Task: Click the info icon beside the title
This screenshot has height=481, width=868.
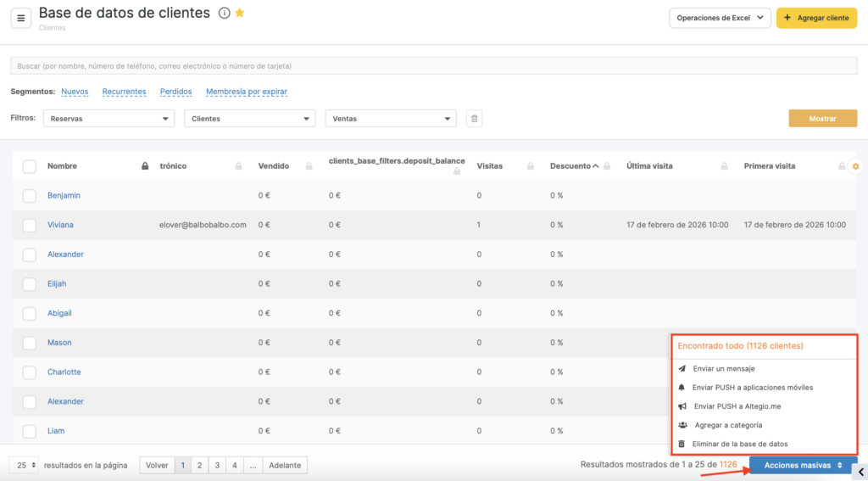Action: click(x=224, y=14)
